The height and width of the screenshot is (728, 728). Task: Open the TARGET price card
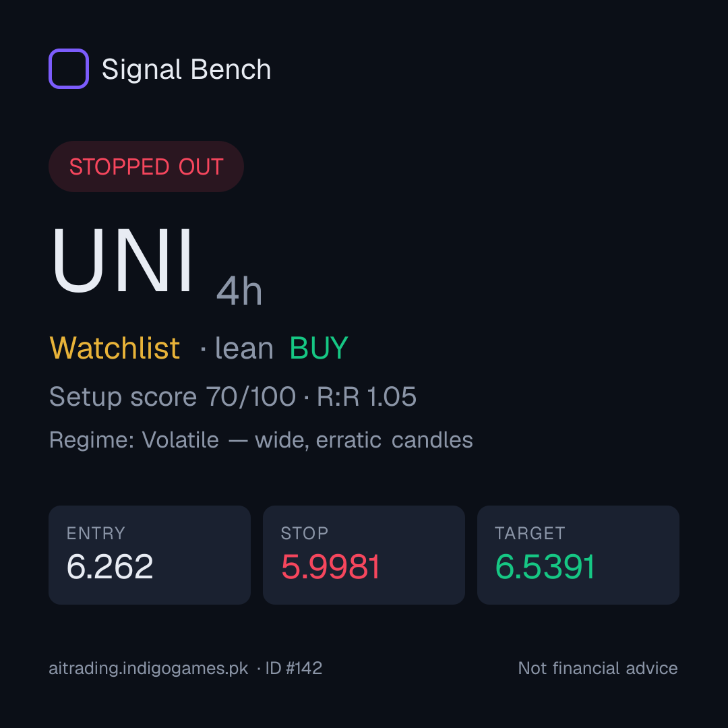[x=578, y=555]
